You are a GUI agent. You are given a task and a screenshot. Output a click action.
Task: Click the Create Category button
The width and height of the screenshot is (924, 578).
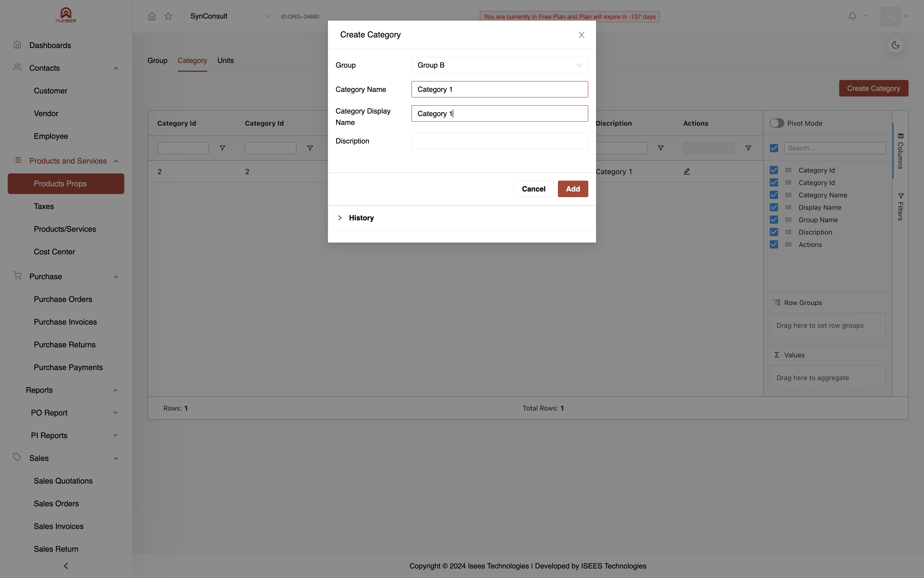click(873, 88)
